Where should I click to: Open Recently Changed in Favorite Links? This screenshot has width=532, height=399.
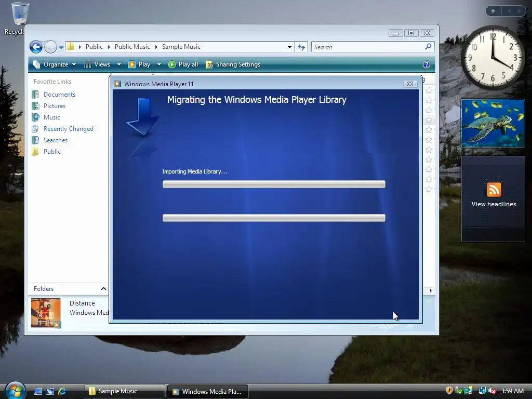(68, 129)
